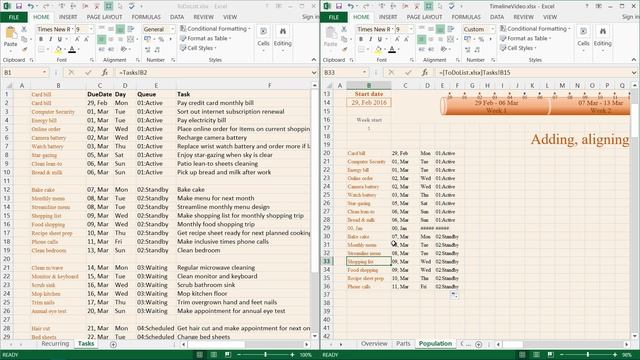Screen dimensions: 640x360
Task: Click Editing button in TimelineVideo ribbon
Action: 602,38
